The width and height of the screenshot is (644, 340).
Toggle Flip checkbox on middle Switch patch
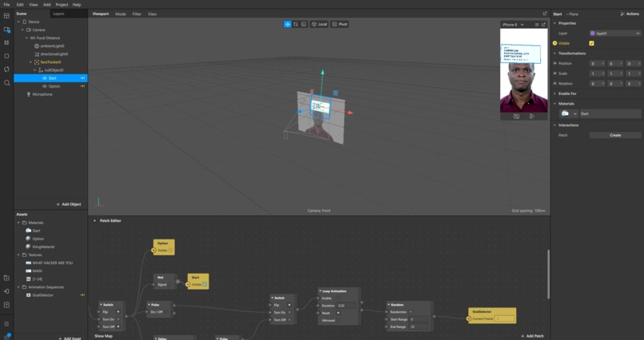[289, 305]
